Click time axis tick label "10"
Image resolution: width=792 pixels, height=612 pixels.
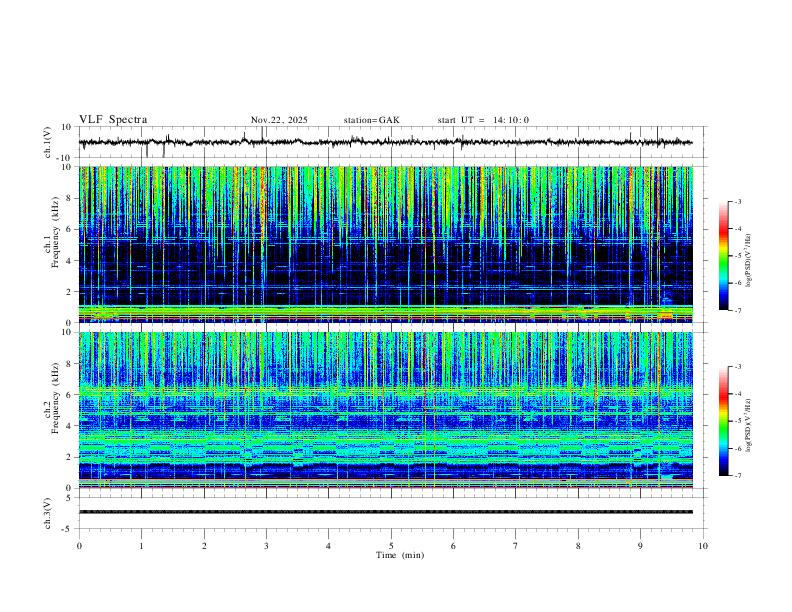click(703, 546)
